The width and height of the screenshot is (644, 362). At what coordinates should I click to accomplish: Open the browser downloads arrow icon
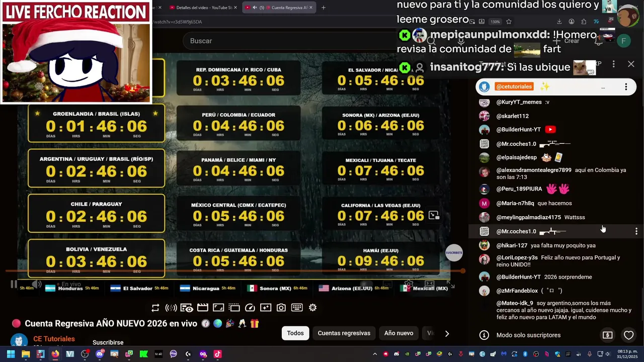(x=559, y=22)
